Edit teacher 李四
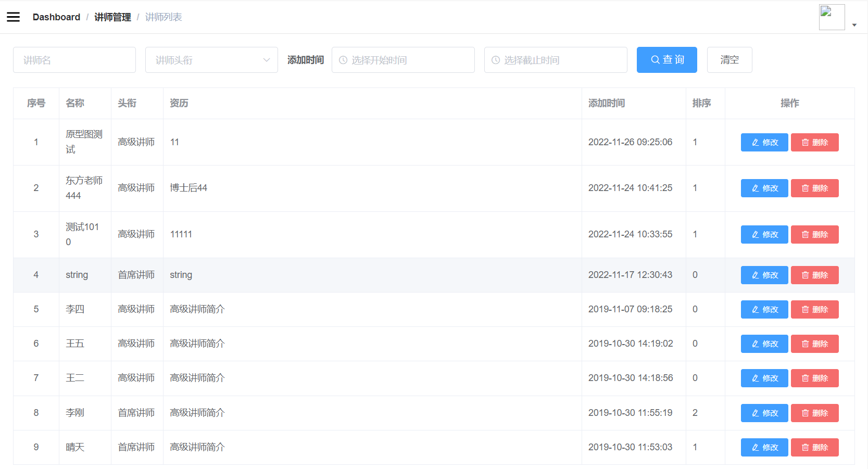The image size is (868, 469). coord(764,309)
